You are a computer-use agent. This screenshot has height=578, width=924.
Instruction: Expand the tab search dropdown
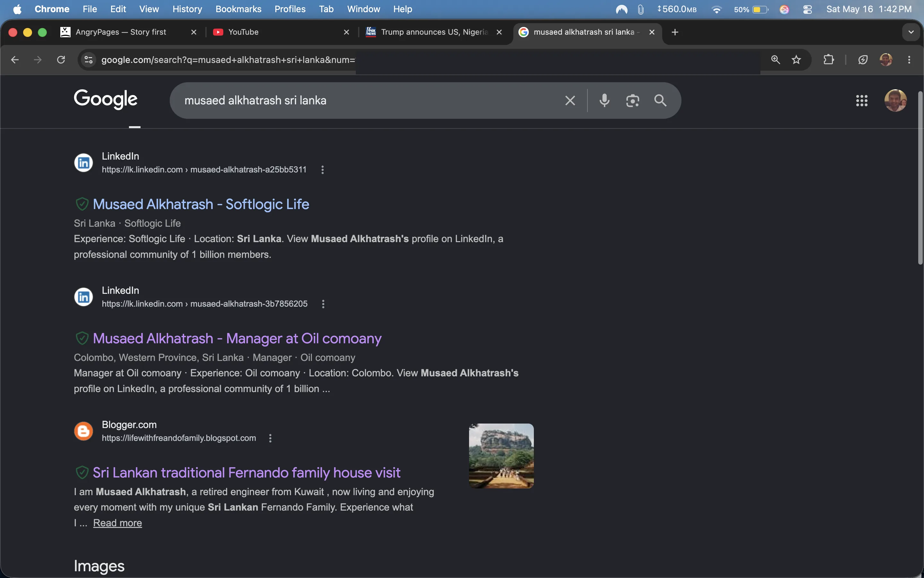(x=911, y=32)
